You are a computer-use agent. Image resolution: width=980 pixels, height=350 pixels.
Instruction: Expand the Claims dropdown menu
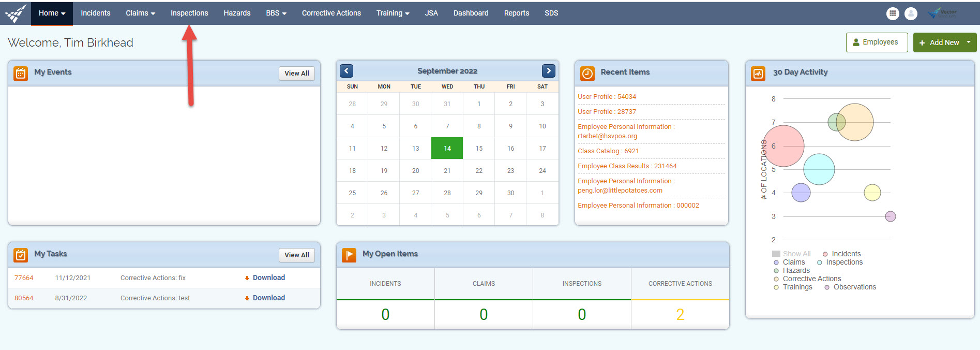[140, 13]
